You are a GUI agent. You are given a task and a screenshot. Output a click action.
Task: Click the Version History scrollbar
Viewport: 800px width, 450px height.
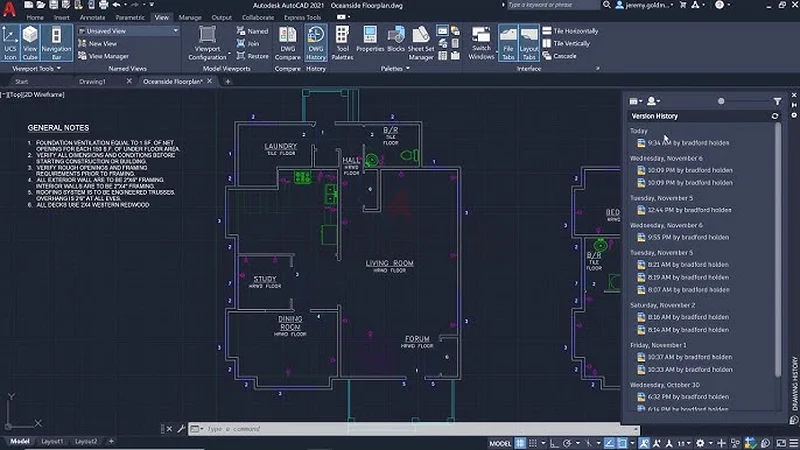click(x=778, y=250)
